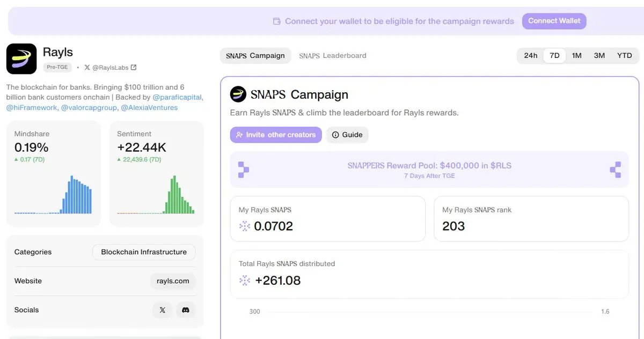Click the left block icon in reward pool banner
The width and height of the screenshot is (644, 339).
pos(244,169)
